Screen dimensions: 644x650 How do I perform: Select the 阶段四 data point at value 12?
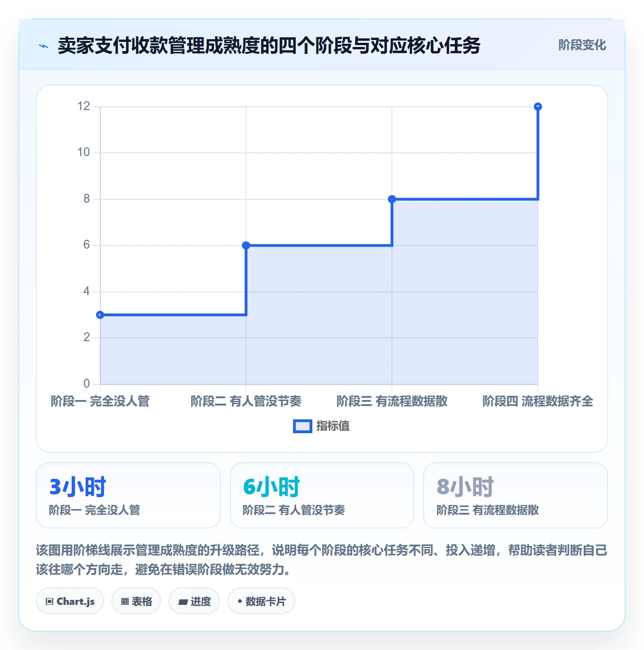tap(538, 107)
